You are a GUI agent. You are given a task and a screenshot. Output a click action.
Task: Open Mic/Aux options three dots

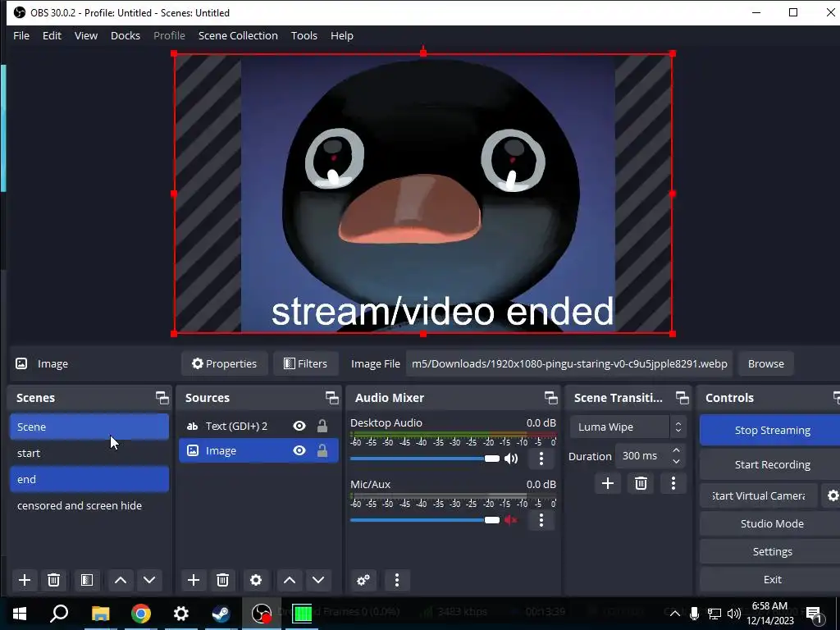[x=541, y=519]
